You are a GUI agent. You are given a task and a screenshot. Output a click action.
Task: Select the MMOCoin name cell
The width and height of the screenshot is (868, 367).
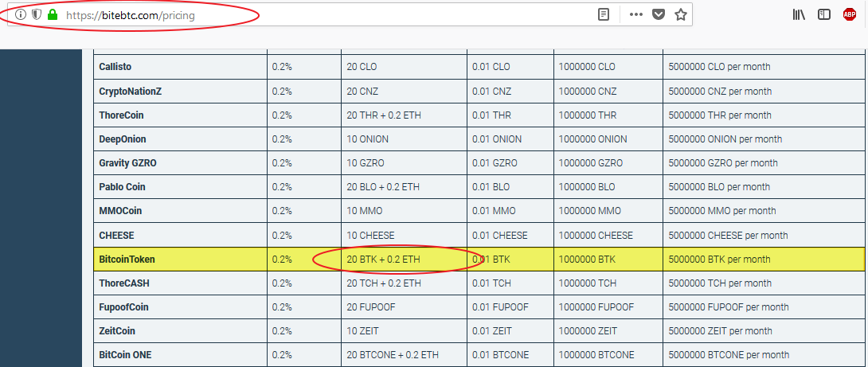click(180, 210)
